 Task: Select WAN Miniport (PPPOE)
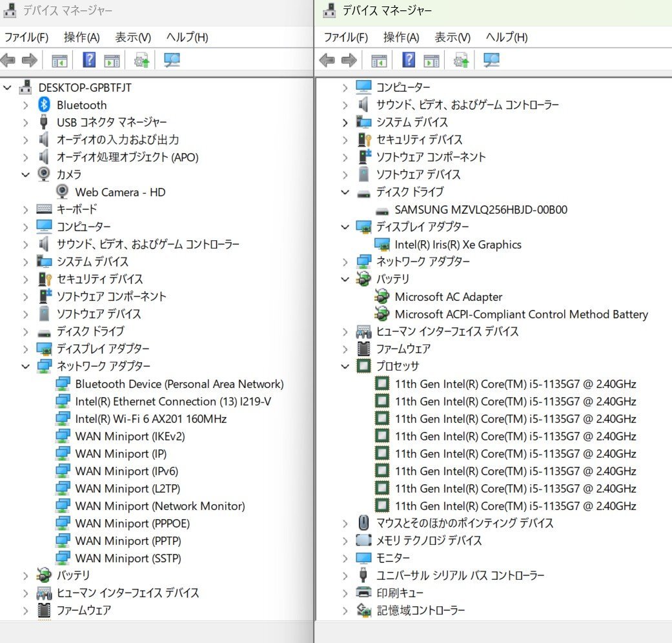(132, 523)
